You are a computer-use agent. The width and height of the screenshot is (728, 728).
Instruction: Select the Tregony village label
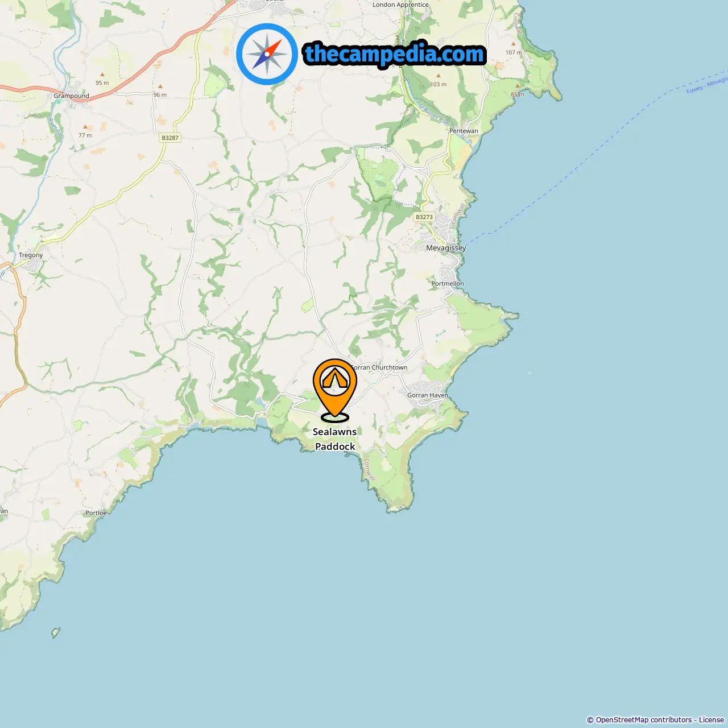tap(31, 255)
